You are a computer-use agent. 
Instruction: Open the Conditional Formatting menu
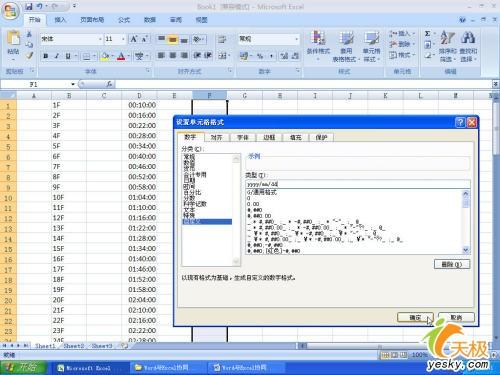click(318, 46)
